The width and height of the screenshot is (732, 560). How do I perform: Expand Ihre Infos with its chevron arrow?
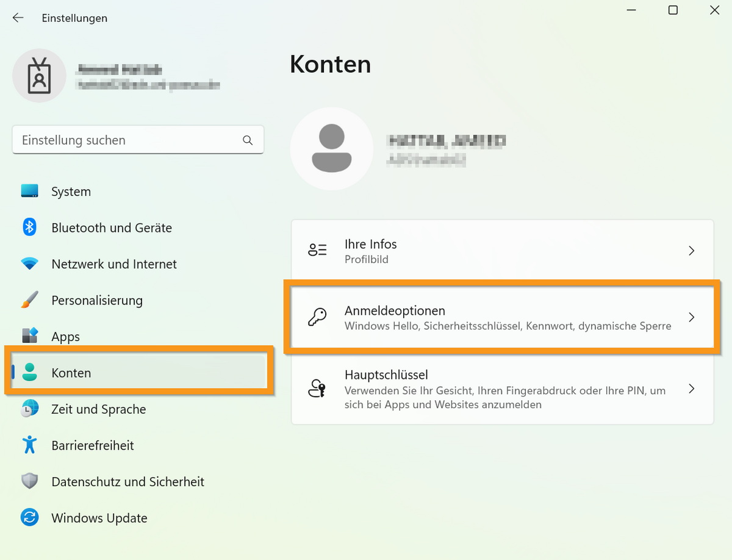(x=691, y=251)
